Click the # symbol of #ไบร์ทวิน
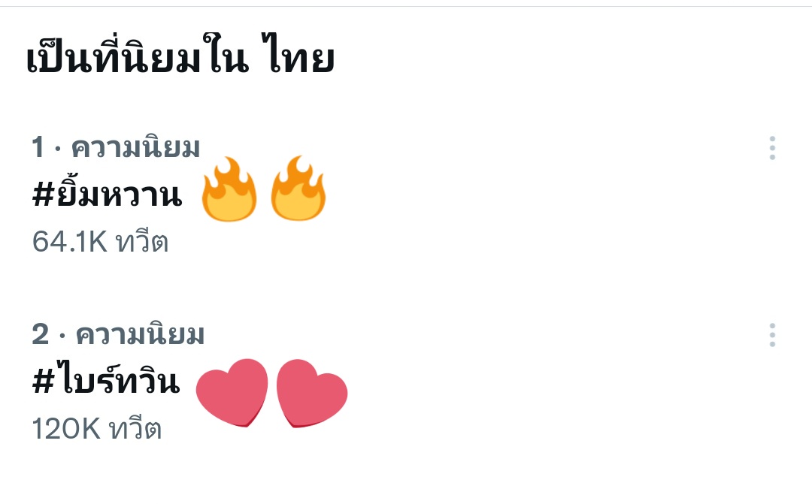812x504 pixels. click(x=44, y=382)
